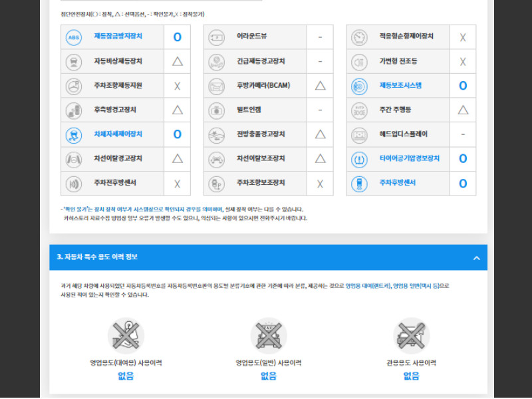
Task: Click the 헤드업디스플레이 icon
Action: tap(359, 135)
